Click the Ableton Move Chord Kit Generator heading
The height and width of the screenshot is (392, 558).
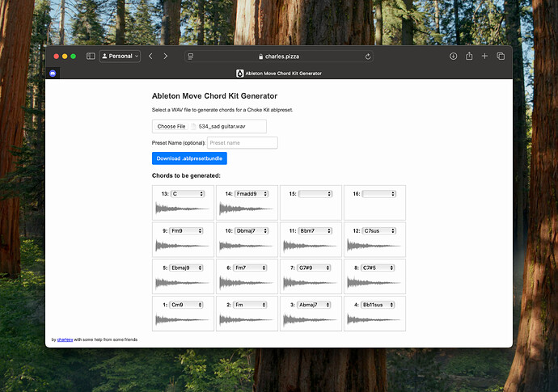(214, 96)
